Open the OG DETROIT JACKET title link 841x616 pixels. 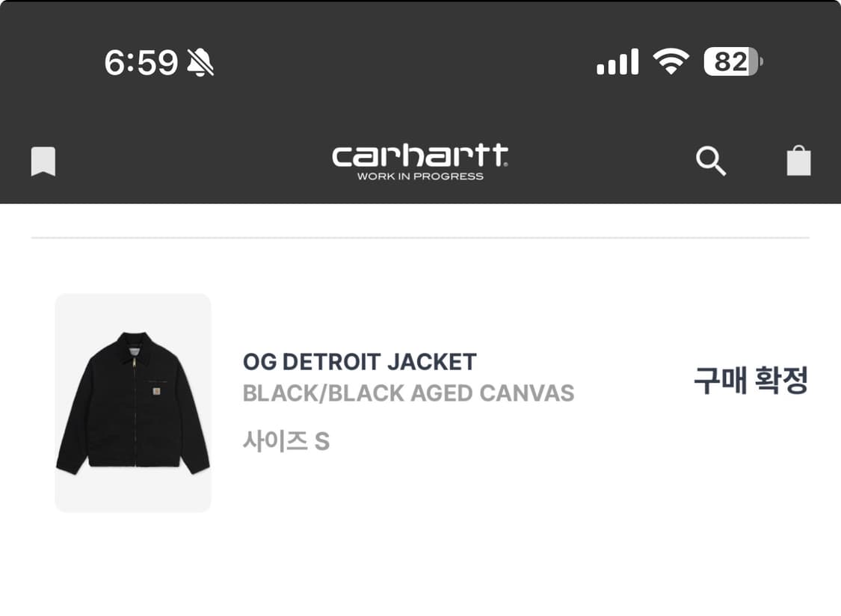360,362
